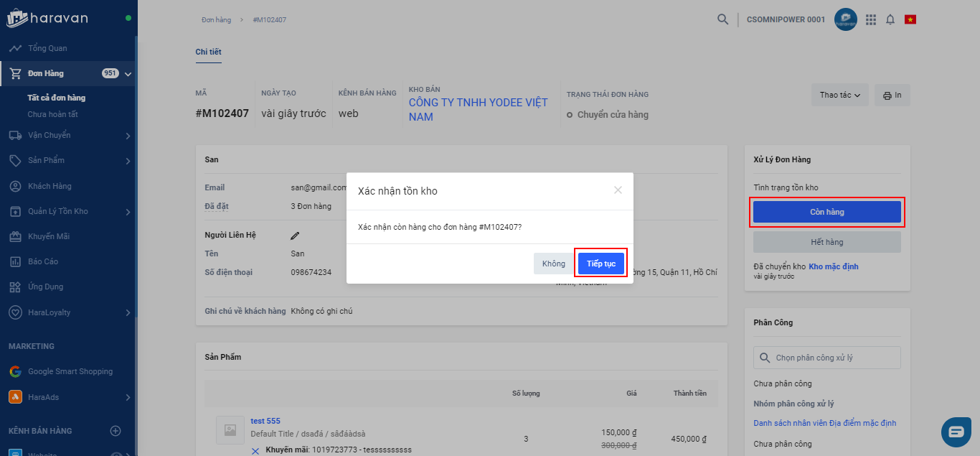Open Báo Cáo menu item
Viewport: 980px width, 456px height.
pyautogui.click(x=43, y=261)
